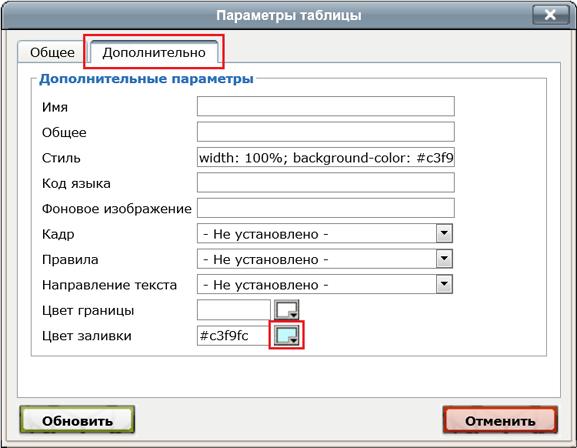Open the Кадр dropdown
The height and width of the screenshot is (448, 577).
pos(325,233)
